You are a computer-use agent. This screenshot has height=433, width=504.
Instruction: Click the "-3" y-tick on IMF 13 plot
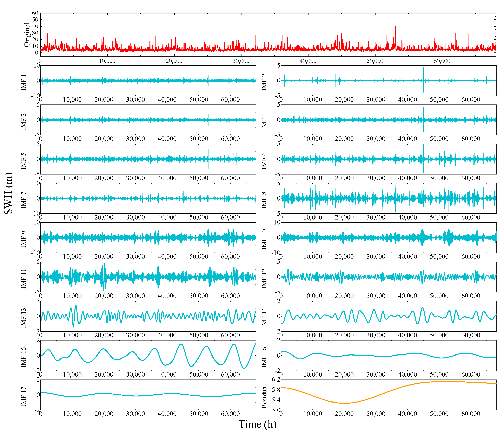[37, 331]
